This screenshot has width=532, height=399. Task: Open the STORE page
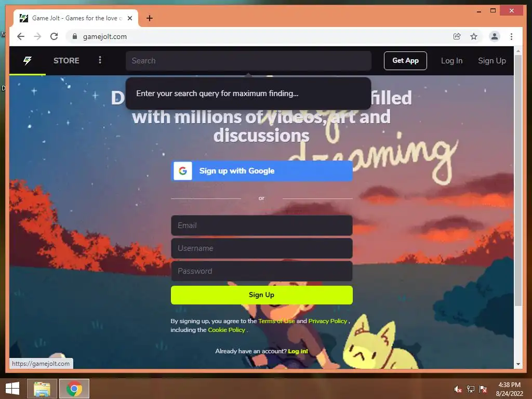tap(66, 61)
